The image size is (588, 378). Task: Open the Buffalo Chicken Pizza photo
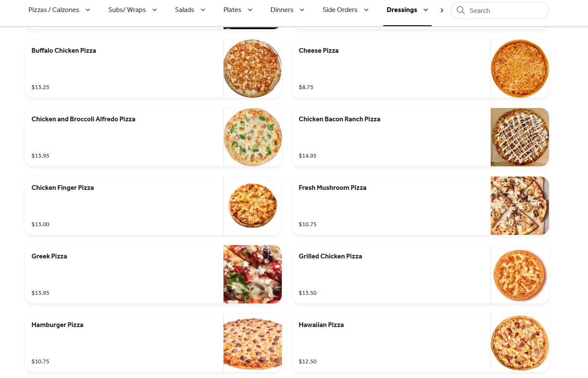[x=253, y=69]
